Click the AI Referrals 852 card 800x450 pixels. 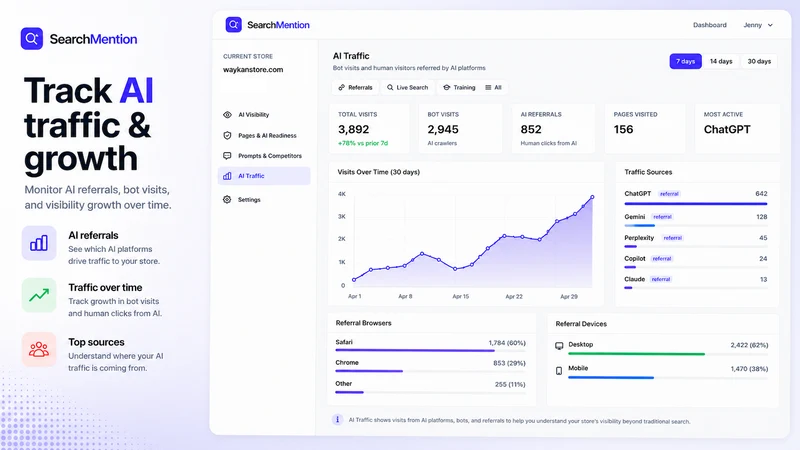click(553, 129)
